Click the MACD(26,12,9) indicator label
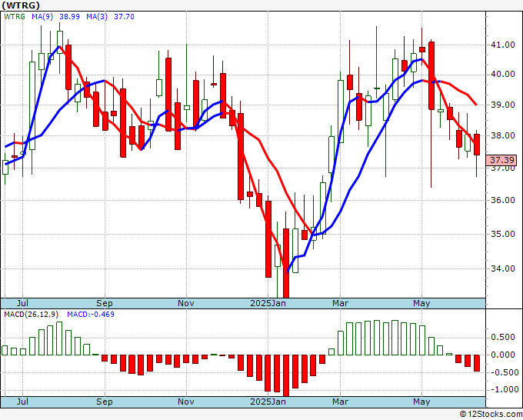 pyautogui.click(x=31, y=315)
